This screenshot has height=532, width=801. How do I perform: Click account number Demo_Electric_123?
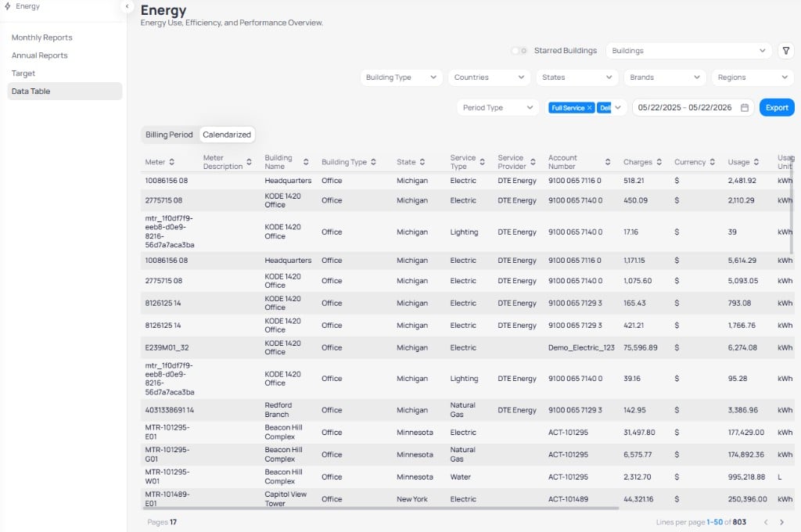[581, 347]
